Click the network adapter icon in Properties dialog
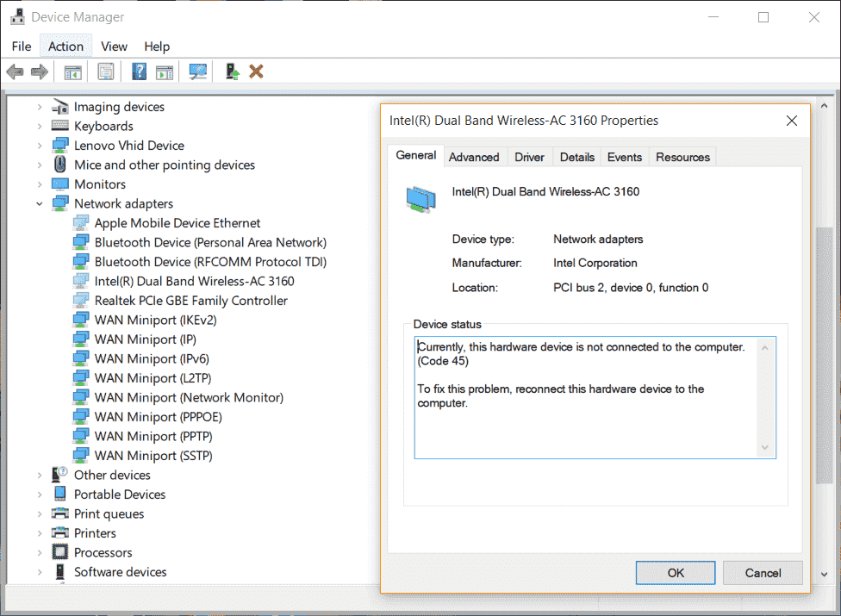Viewport: 841px width, 616px height. (x=421, y=199)
